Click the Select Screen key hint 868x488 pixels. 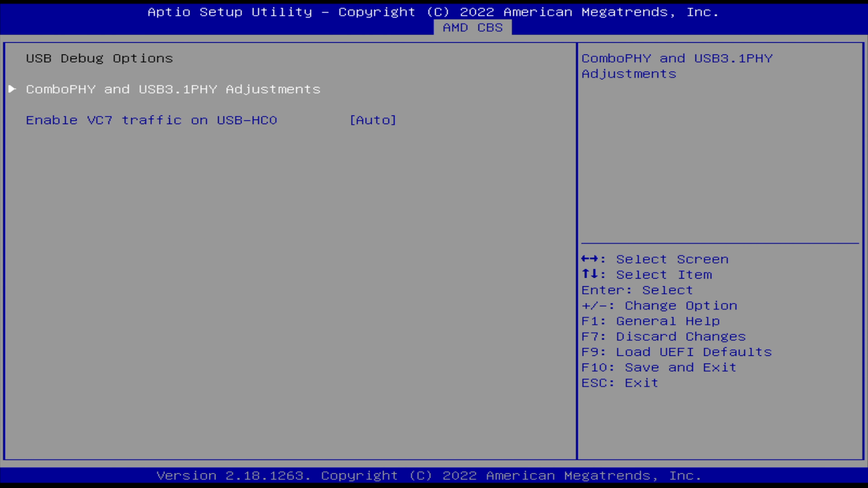[x=655, y=259]
